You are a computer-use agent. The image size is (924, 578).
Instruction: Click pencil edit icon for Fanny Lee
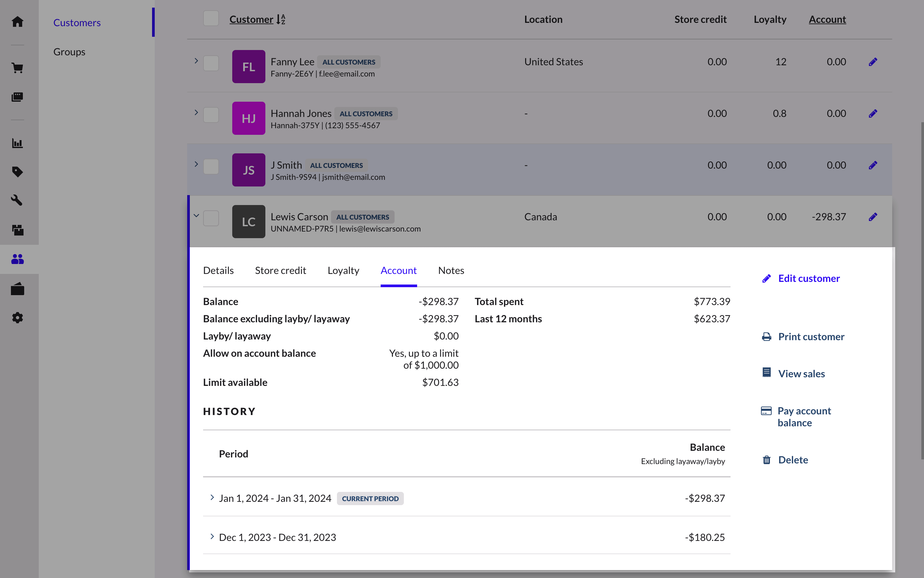click(x=873, y=62)
